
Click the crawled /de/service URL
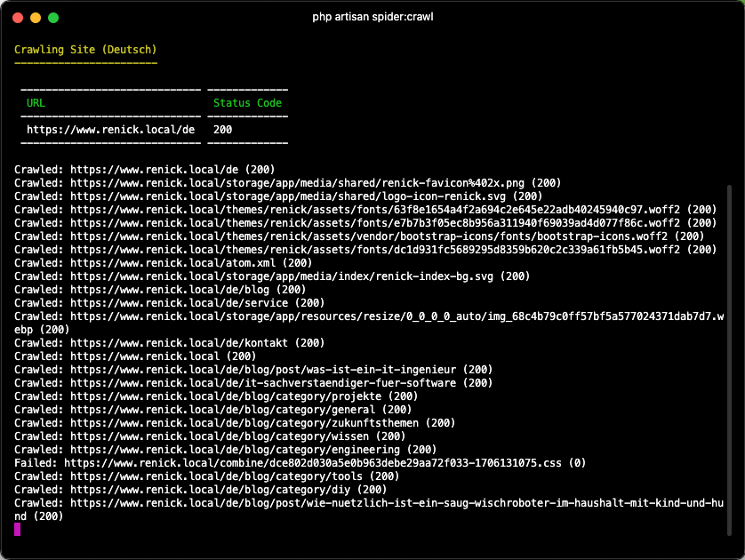pos(179,302)
